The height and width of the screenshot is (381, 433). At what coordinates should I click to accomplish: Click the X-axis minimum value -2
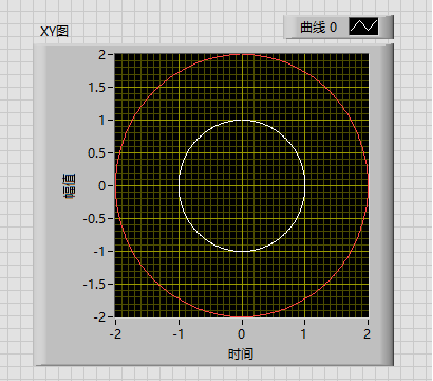[115, 334]
